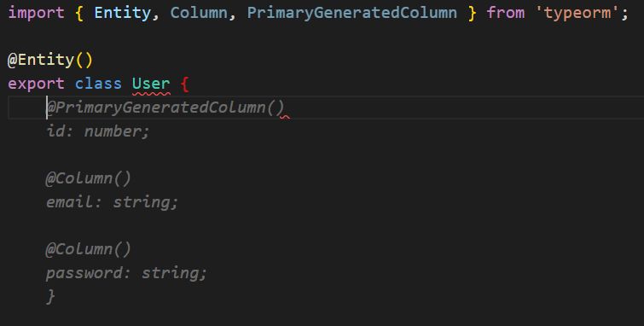The image size is (644, 326).
Task: Click the red squiggle after PrimaryGeneratedColumn()
Action: [x=285, y=117]
